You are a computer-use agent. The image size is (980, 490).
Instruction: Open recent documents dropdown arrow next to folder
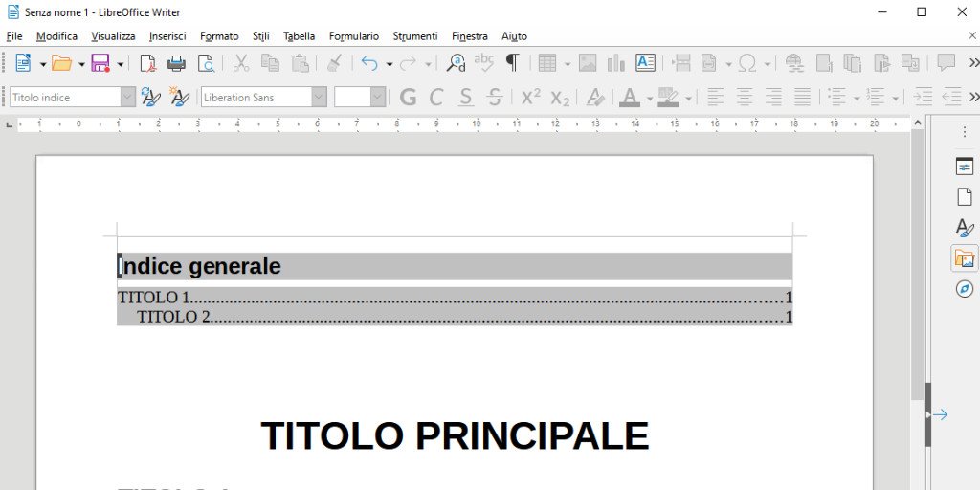click(80, 64)
